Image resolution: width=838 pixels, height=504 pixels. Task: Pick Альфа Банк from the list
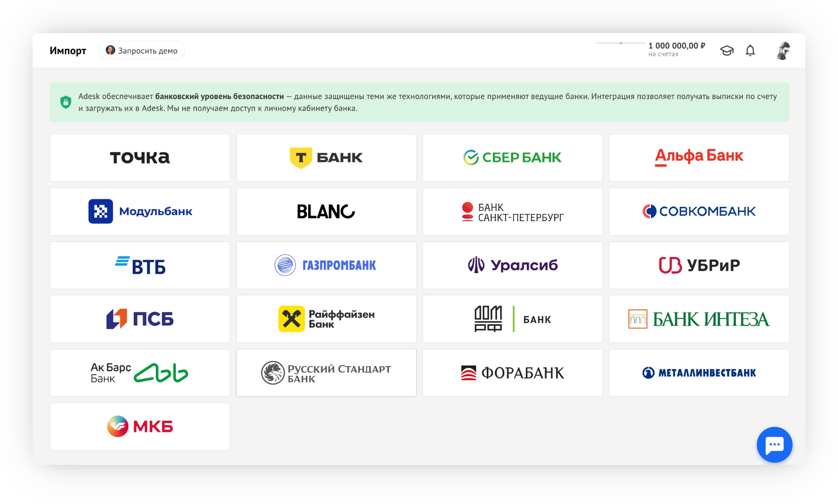699,158
